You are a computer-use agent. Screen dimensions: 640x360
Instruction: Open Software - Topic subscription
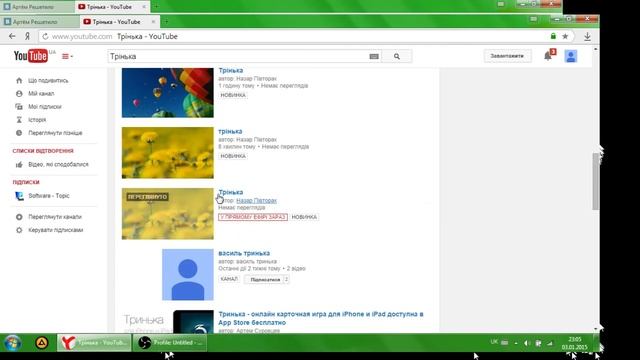[x=49, y=196]
